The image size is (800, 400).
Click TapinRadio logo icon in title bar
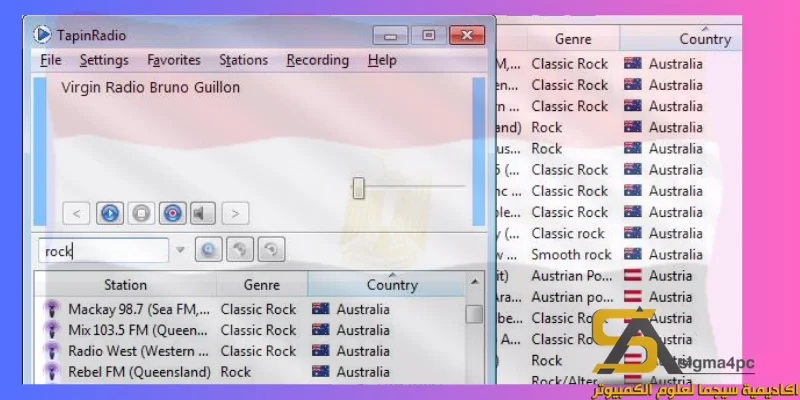[42, 35]
